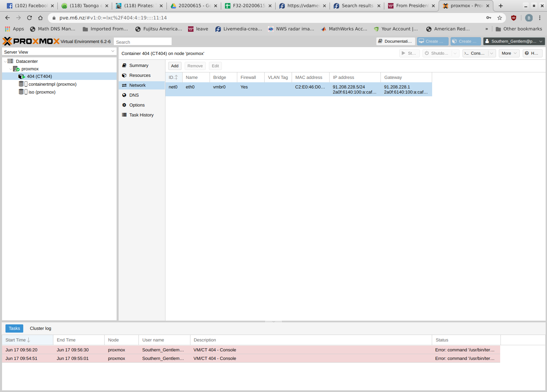Switch to the Tasks tab
This screenshot has height=392, width=547.
pos(14,328)
